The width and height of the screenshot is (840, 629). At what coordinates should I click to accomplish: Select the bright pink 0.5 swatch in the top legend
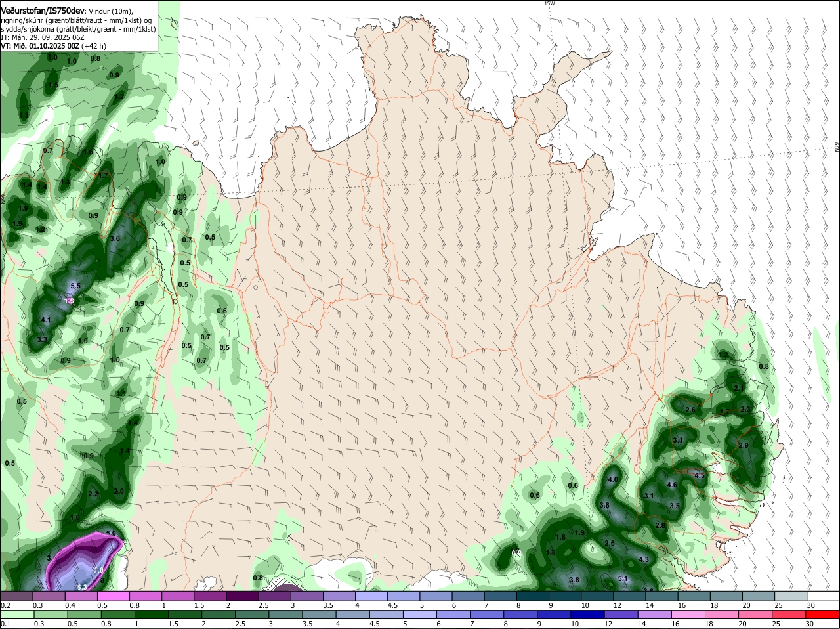(113, 596)
